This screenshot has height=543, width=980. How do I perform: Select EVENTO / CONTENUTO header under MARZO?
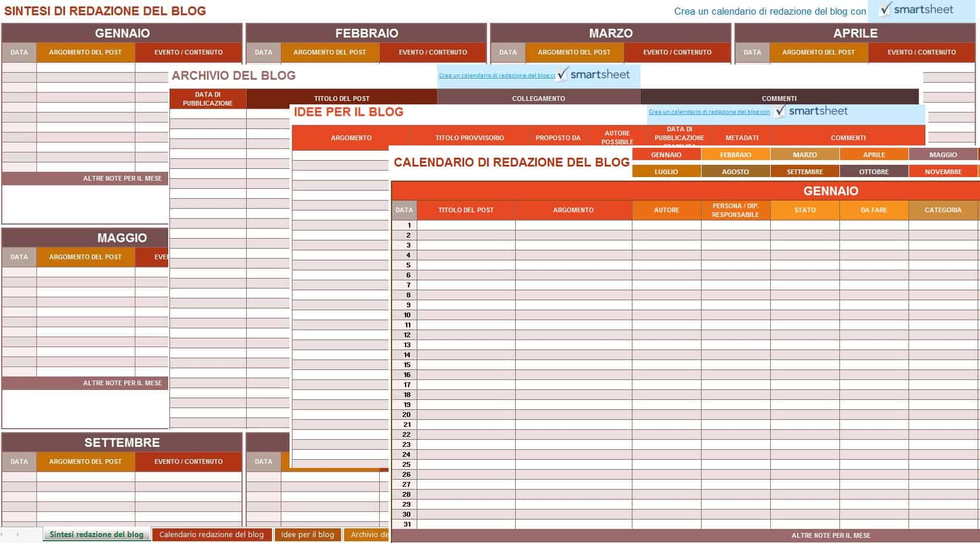coord(677,52)
